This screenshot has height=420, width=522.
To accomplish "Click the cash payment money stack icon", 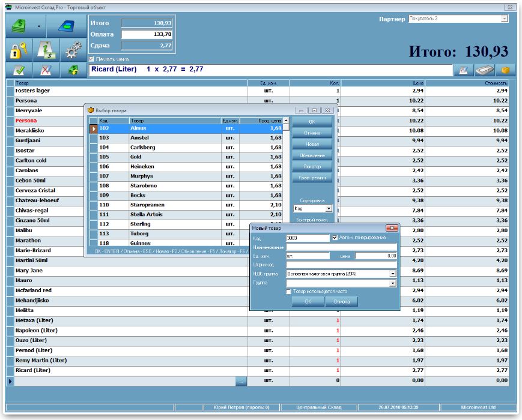I will click(19, 26).
